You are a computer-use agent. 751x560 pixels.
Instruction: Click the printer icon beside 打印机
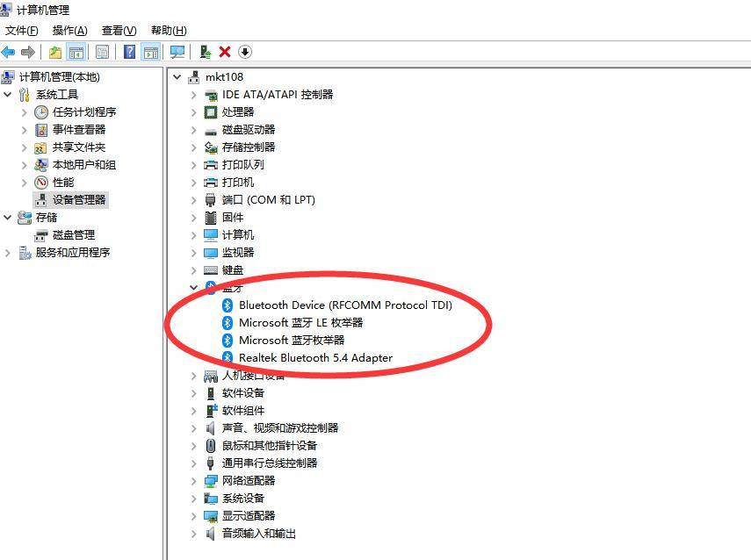pyautogui.click(x=211, y=183)
